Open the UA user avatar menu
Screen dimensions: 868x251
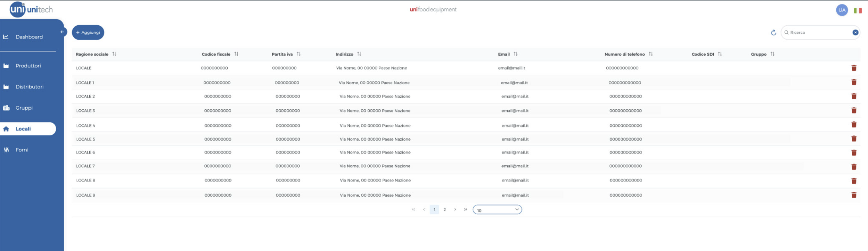842,10
